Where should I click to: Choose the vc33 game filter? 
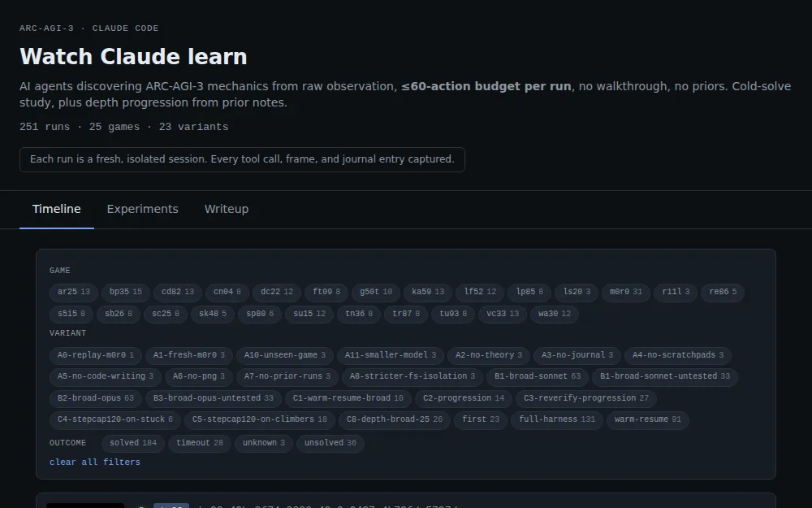click(x=503, y=314)
